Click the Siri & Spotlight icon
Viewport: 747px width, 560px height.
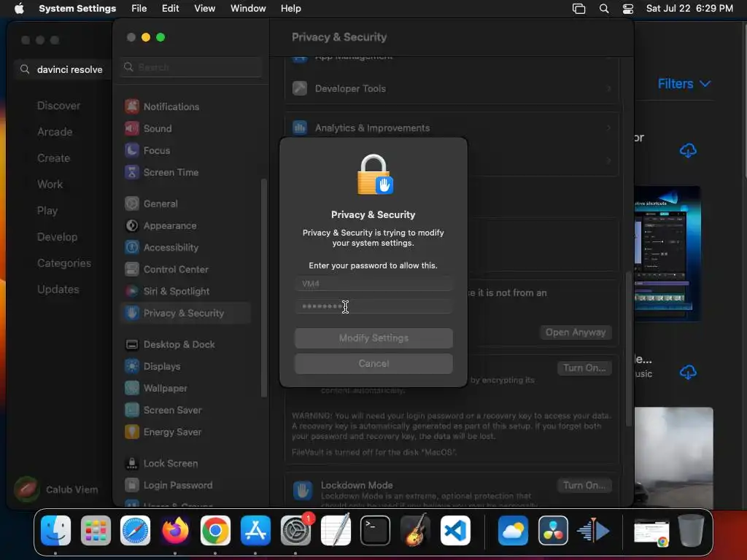[132, 291]
